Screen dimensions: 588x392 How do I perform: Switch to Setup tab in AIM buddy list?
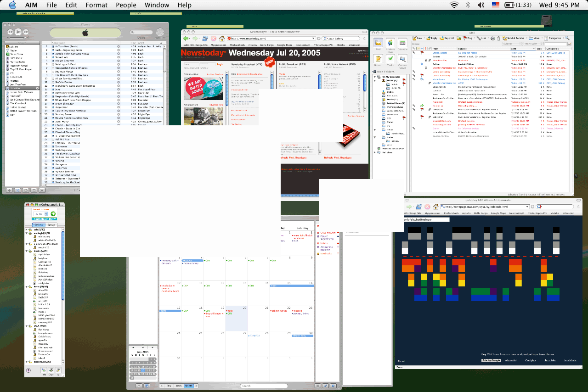tap(51, 225)
